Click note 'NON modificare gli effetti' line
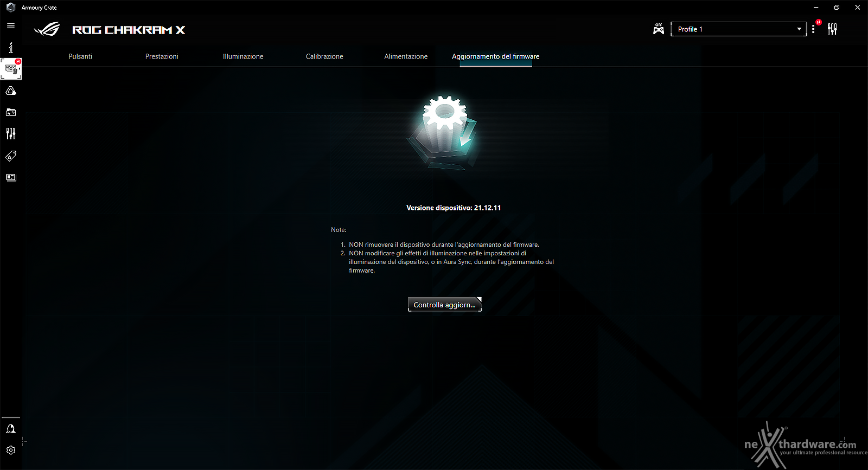Viewport: 868px width, 470px height. (x=451, y=262)
